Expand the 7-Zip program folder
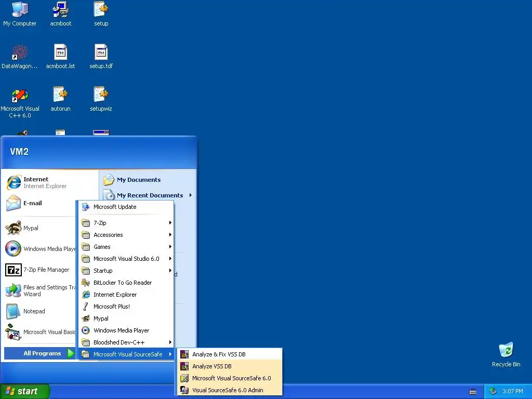 click(126, 223)
